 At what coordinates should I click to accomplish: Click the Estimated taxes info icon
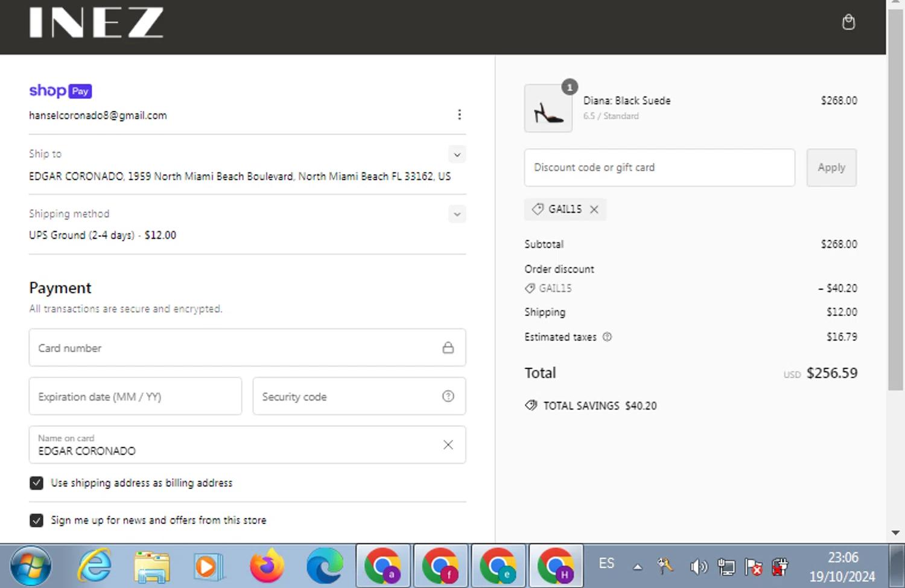click(x=607, y=337)
